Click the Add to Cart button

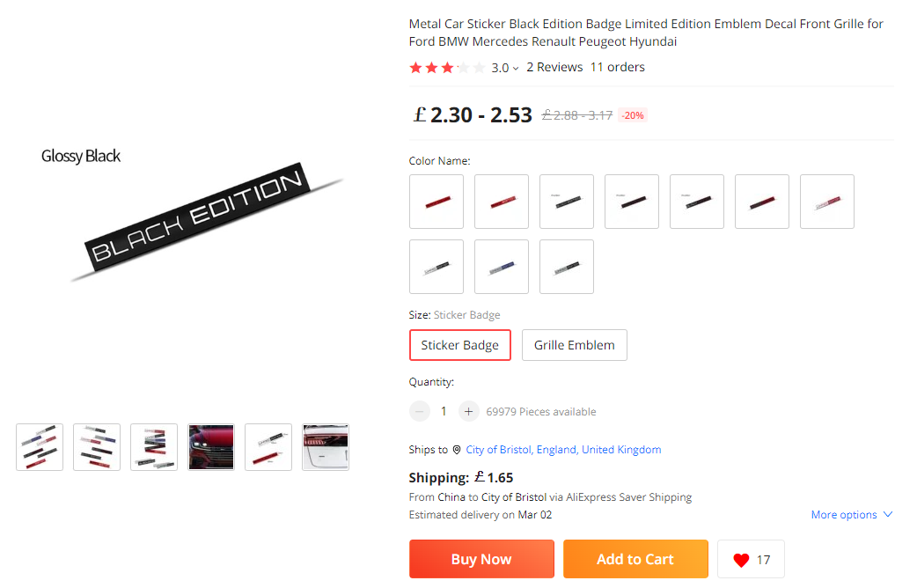635,559
